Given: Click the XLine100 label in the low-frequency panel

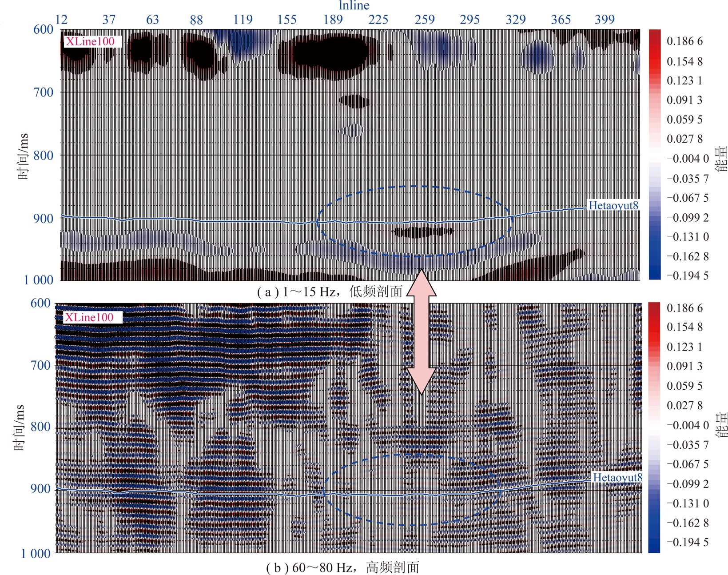Looking at the screenshot, I should click(x=90, y=42).
